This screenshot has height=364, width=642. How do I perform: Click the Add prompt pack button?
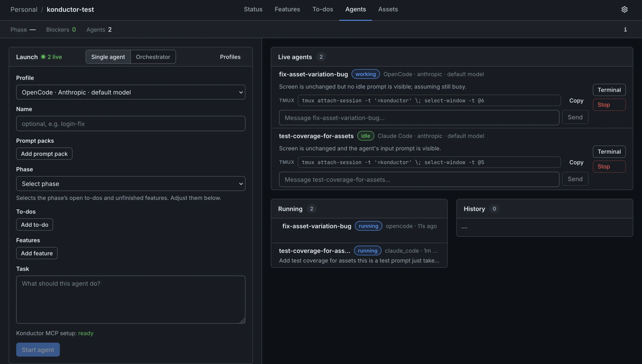44,154
